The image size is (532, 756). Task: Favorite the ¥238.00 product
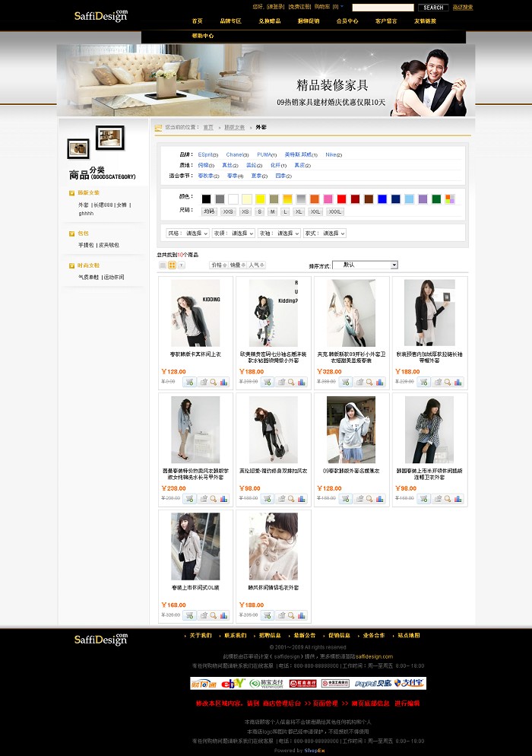(x=204, y=498)
